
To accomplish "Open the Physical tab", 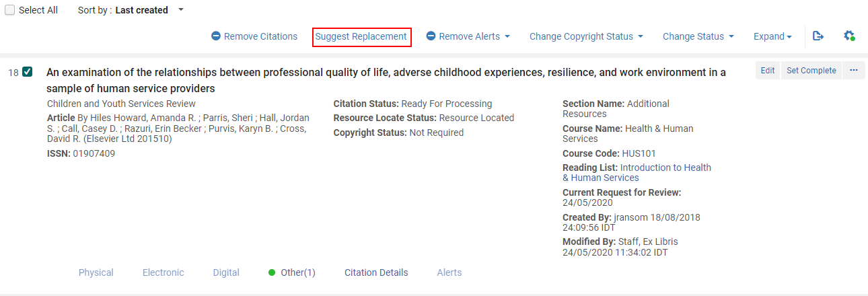I will pyautogui.click(x=96, y=272).
